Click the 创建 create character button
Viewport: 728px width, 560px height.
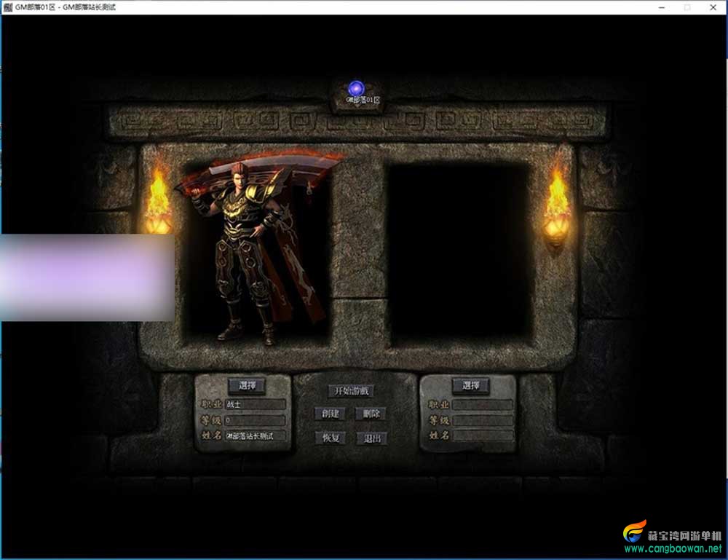(330, 414)
